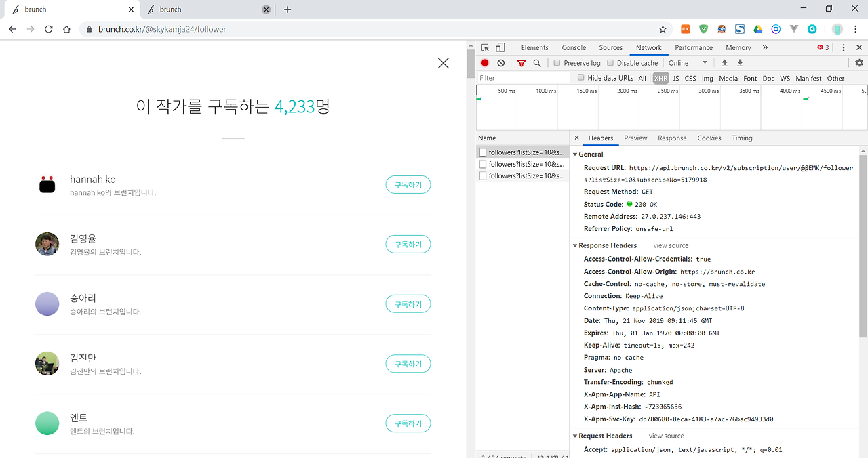The image size is (868, 458).
Task: Close the follower list with the X icon
Action: (443, 63)
